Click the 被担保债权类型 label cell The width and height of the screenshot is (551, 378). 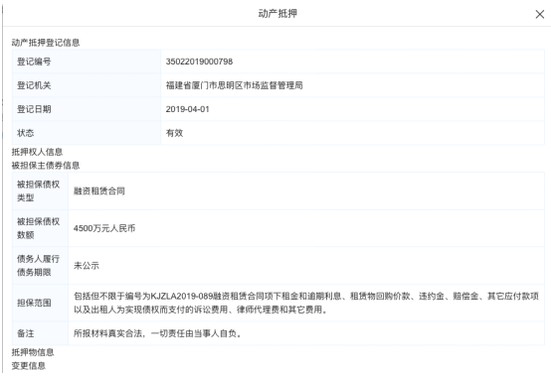40,191
